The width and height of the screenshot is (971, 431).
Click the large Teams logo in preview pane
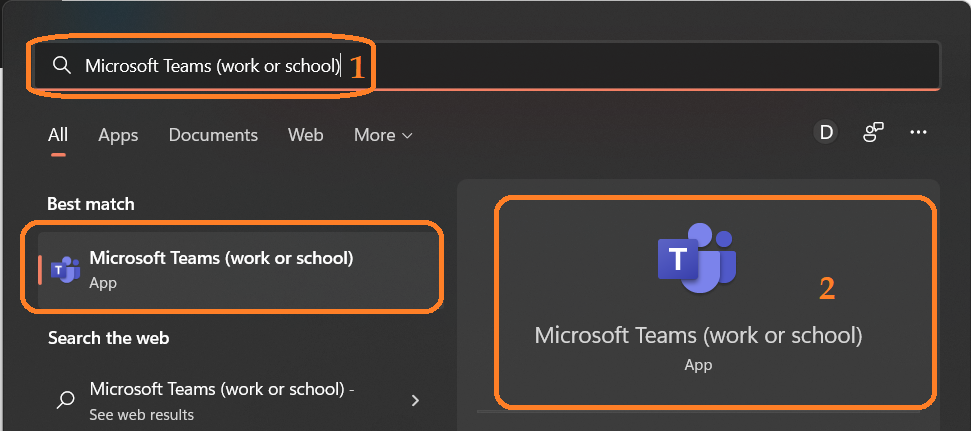click(696, 257)
